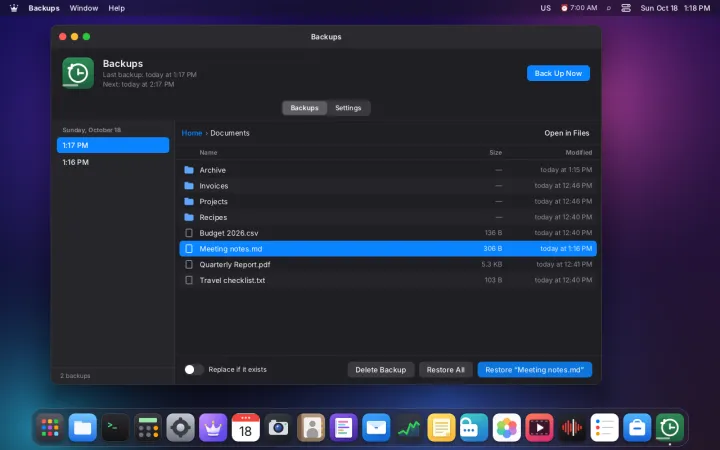Select the Meeting notes.md row
This screenshot has width=720, height=450.
pyautogui.click(x=388, y=248)
